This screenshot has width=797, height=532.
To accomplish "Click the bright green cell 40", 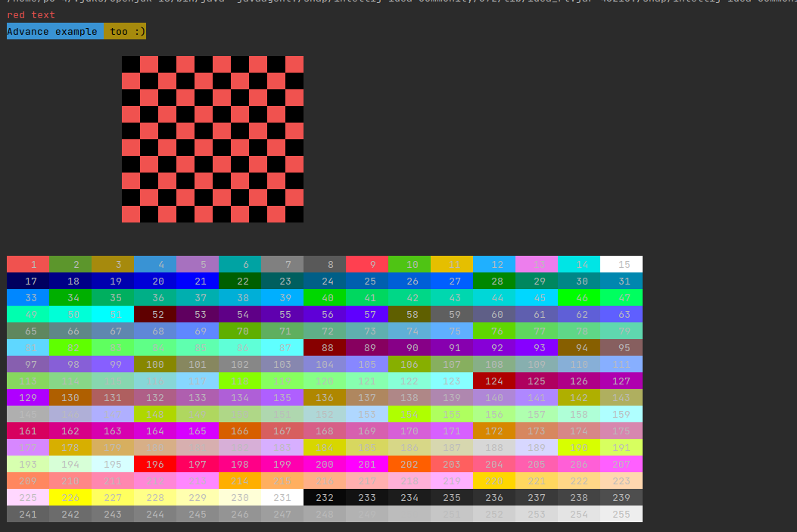I will tap(325, 297).
